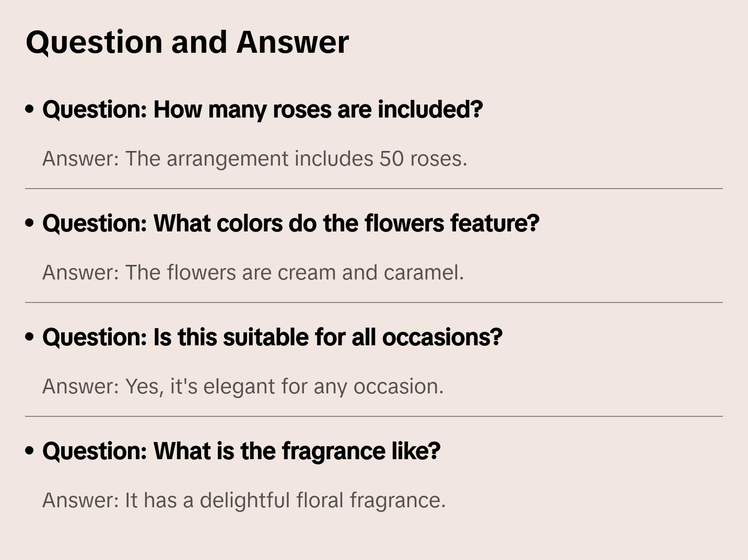748x560 pixels.
Task: Click the word 'caramel' in second answer
Action: pos(422,273)
